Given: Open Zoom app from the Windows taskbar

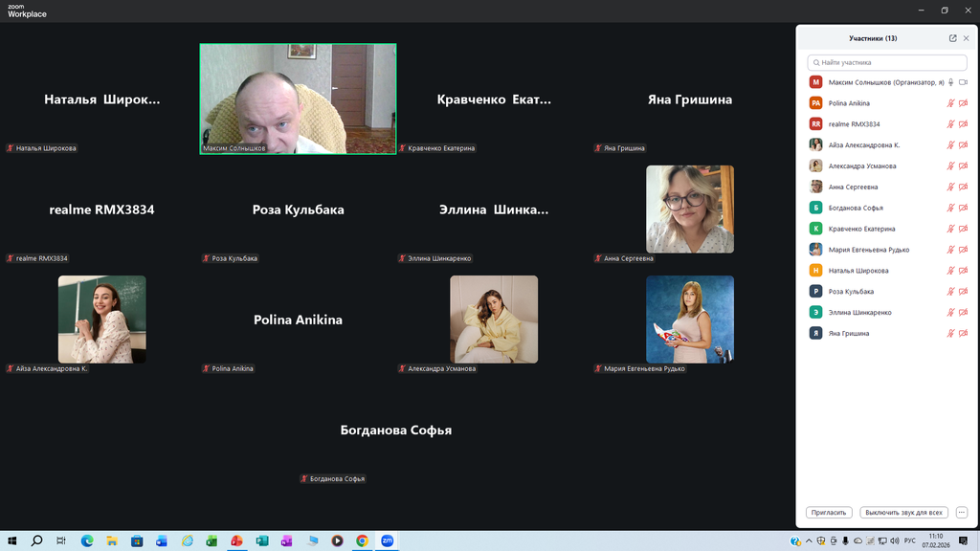Looking at the screenshot, I should pyautogui.click(x=388, y=540).
